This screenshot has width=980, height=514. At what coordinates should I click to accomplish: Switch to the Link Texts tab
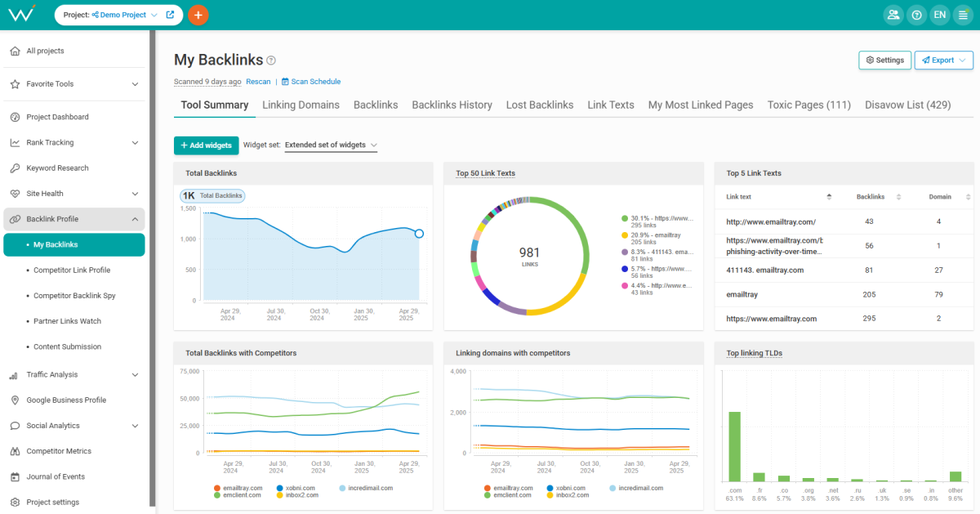[611, 105]
